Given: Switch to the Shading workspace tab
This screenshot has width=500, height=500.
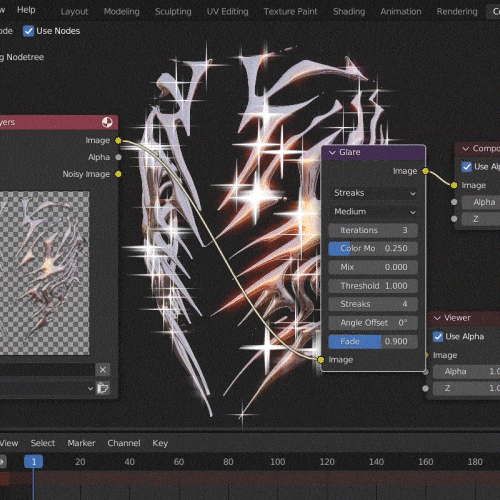Looking at the screenshot, I should (349, 12).
